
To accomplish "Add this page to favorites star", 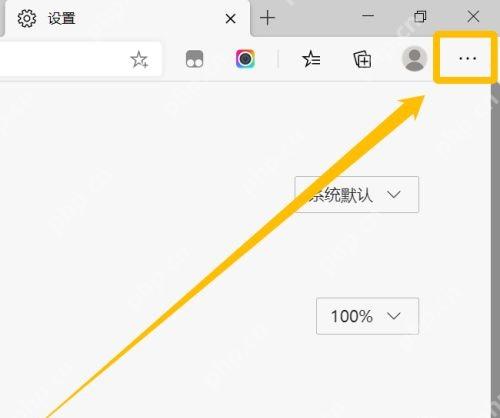I will 139,60.
